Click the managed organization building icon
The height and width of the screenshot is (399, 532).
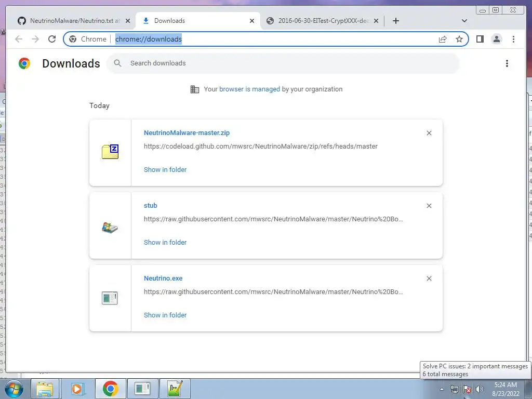click(x=195, y=89)
